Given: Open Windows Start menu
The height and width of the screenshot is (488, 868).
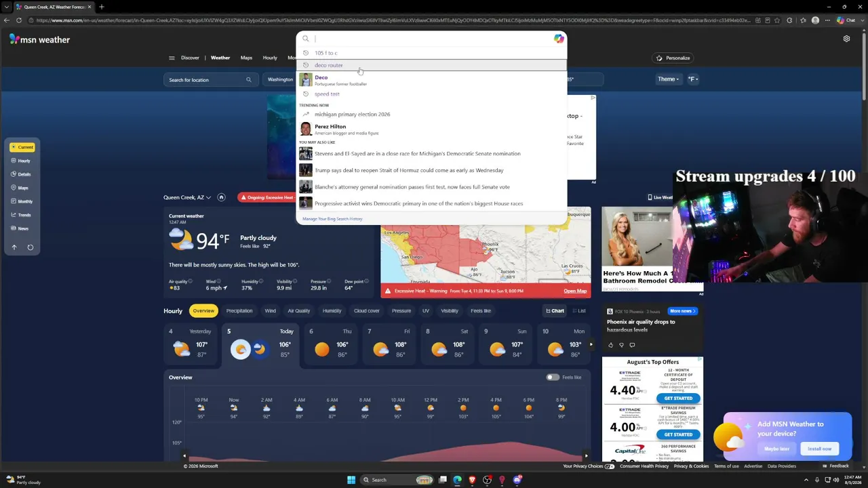Looking at the screenshot, I should click(351, 480).
